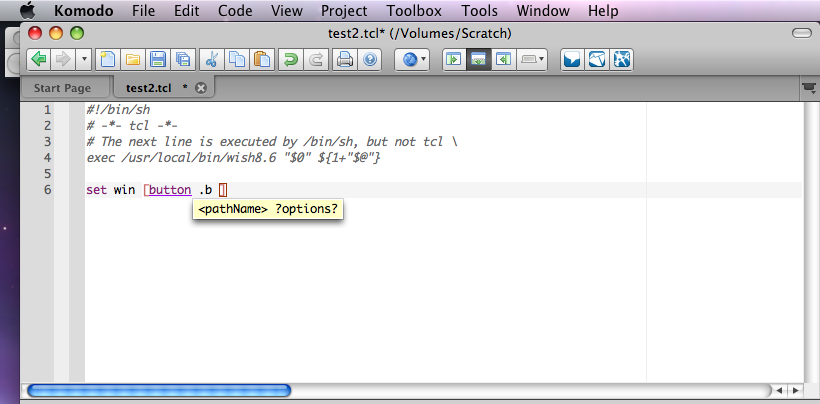Click the Print icon in toolbar
Viewport: 820px width, 404px height.
(344, 59)
